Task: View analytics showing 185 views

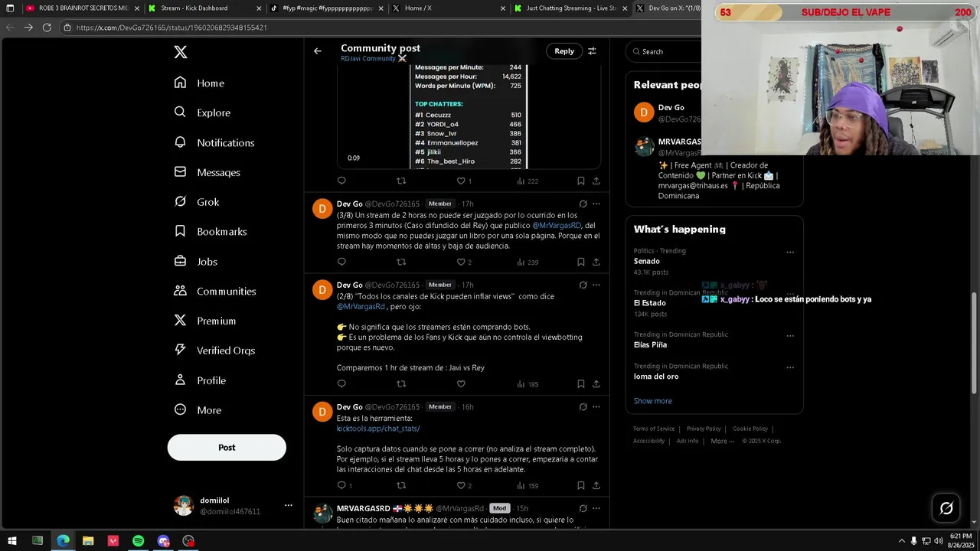Action: click(x=528, y=384)
